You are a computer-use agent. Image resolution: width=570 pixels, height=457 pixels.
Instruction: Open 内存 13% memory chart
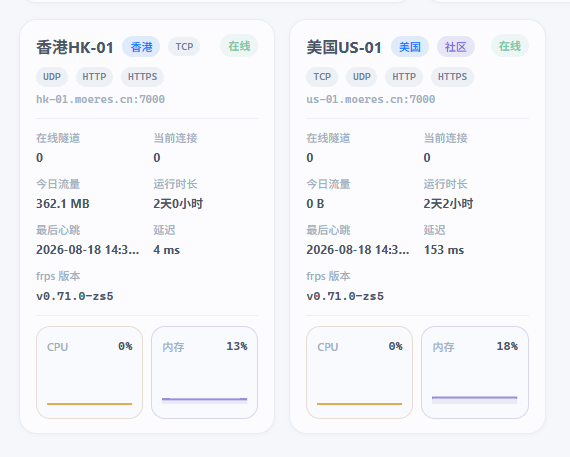coord(205,372)
